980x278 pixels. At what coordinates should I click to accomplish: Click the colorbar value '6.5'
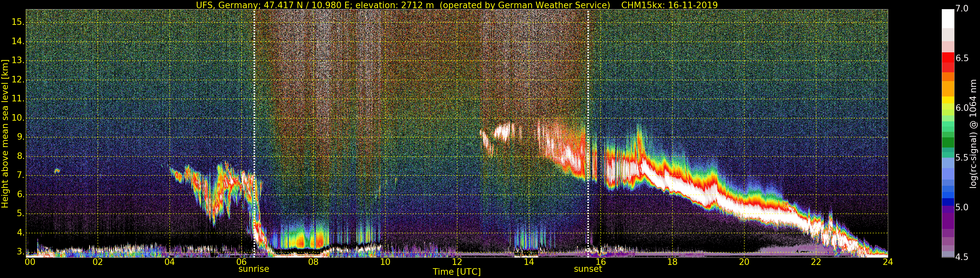point(962,58)
